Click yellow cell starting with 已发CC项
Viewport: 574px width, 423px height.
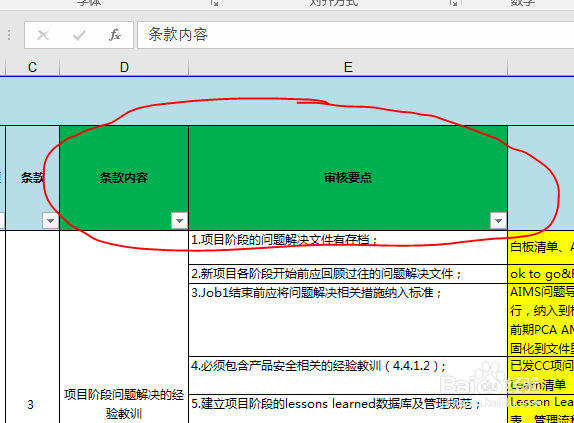coord(541,375)
